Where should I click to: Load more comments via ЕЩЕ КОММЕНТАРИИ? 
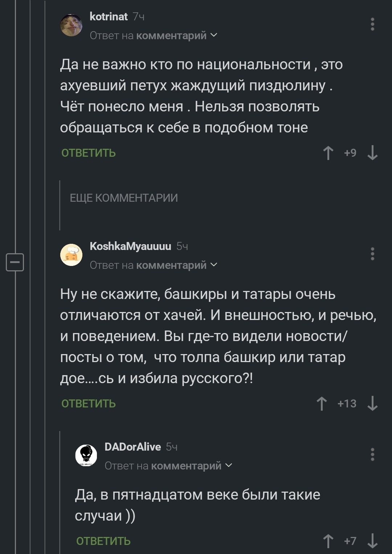(x=124, y=198)
